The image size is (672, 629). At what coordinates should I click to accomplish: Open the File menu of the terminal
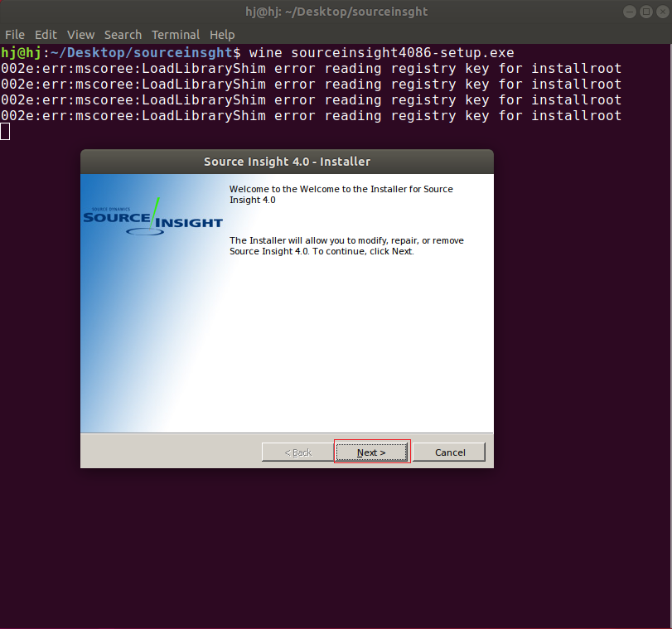pos(14,35)
